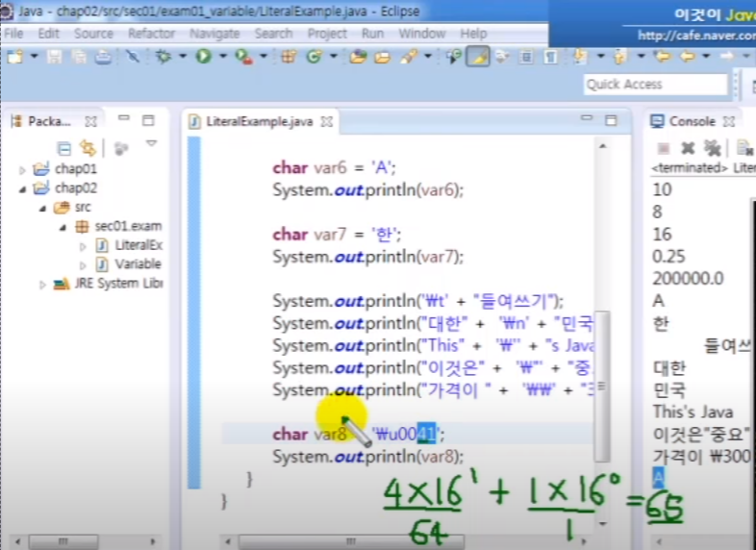The image size is (756, 550).
Task: Expand the Variable file node
Action: 83,265
